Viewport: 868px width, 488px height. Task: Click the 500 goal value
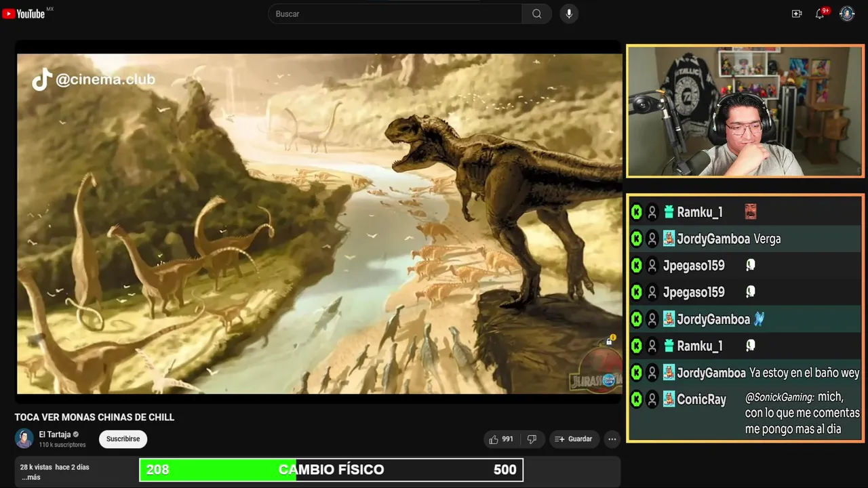(x=505, y=470)
